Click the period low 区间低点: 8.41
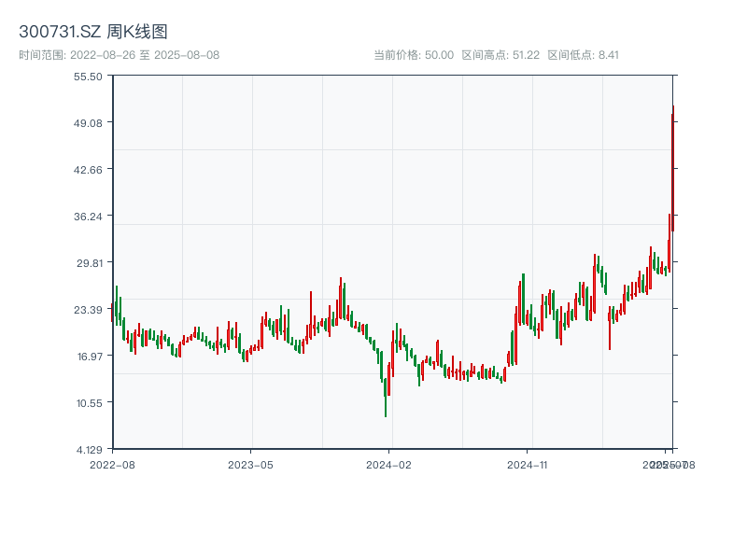Image resolution: width=747 pixels, height=560 pixels. click(583, 55)
